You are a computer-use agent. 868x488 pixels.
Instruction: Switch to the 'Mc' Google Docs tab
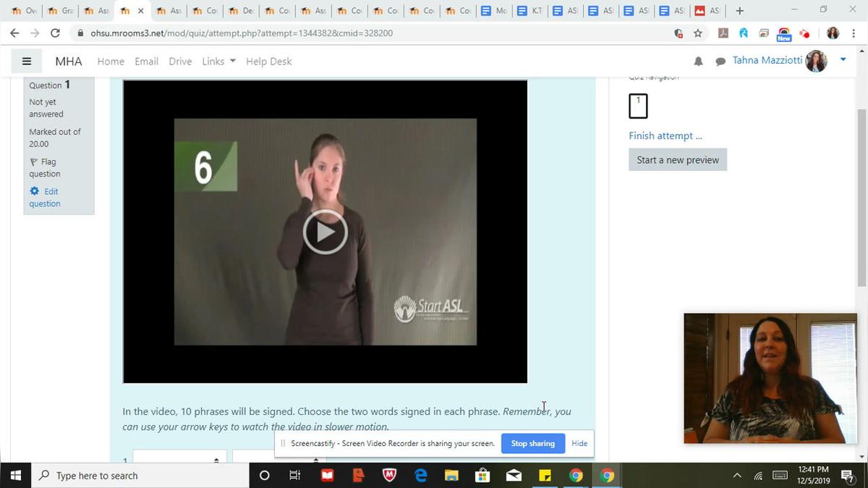[495, 11]
